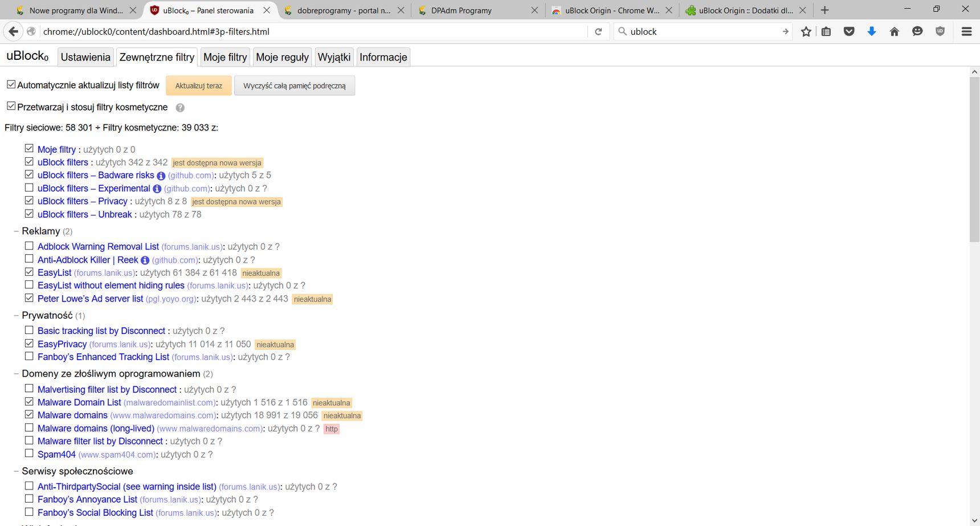Close the uBlock Panel sterowania tab
Screen dimensions: 980x526
tap(267, 10)
